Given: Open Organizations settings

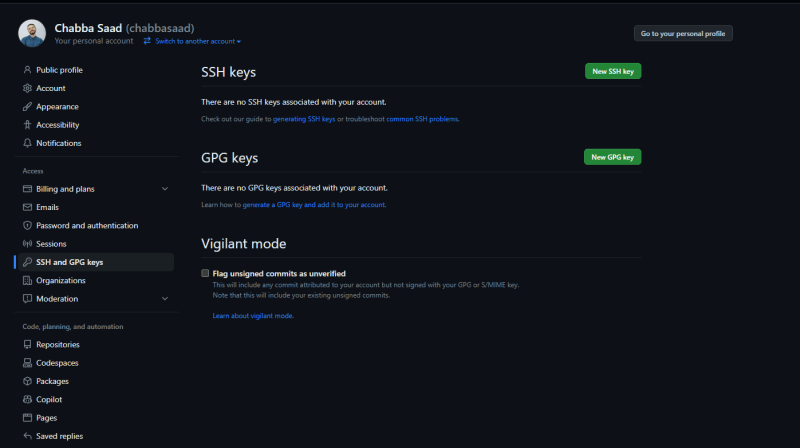Looking at the screenshot, I should click(61, 280).
